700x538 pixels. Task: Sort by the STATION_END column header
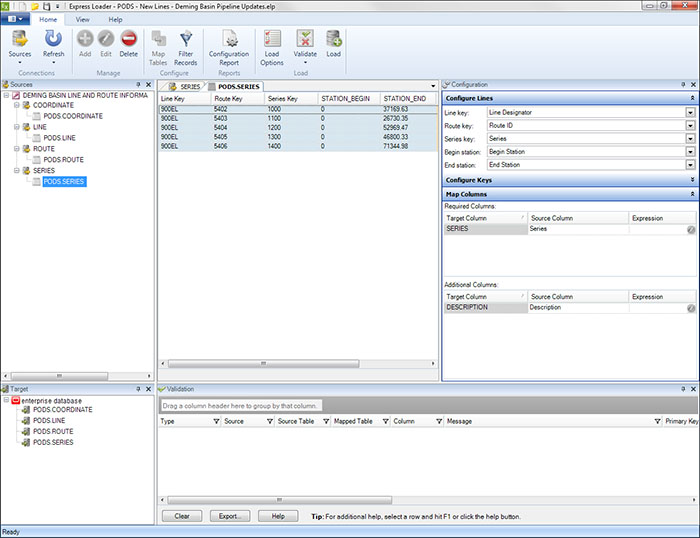408,98
